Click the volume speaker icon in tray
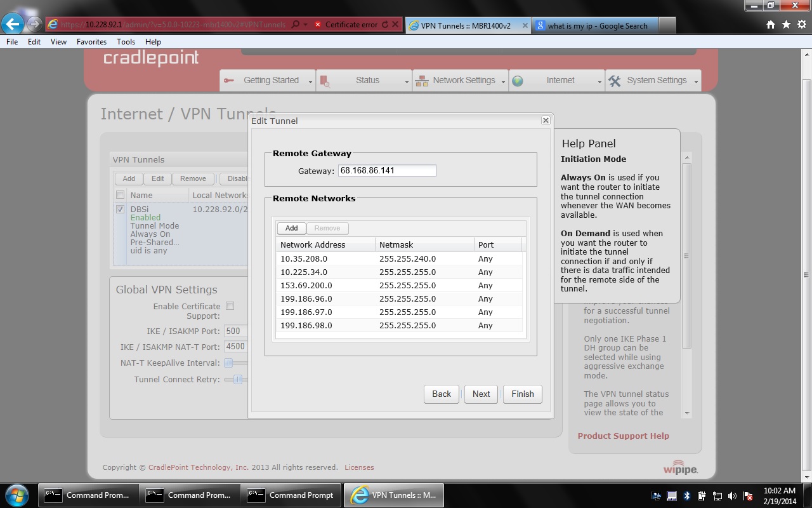Image resolution: width=812 pixels, height=508 pixels. pos(733,496)
